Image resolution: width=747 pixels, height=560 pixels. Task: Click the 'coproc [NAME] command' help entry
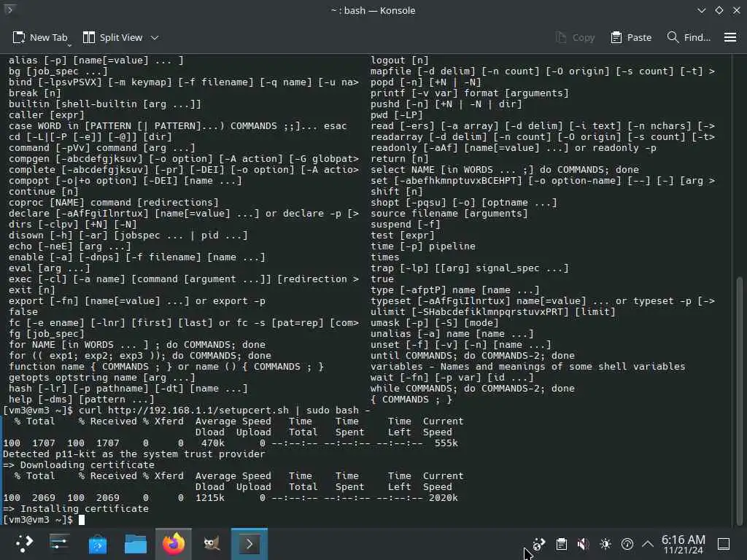click(113, 203)
